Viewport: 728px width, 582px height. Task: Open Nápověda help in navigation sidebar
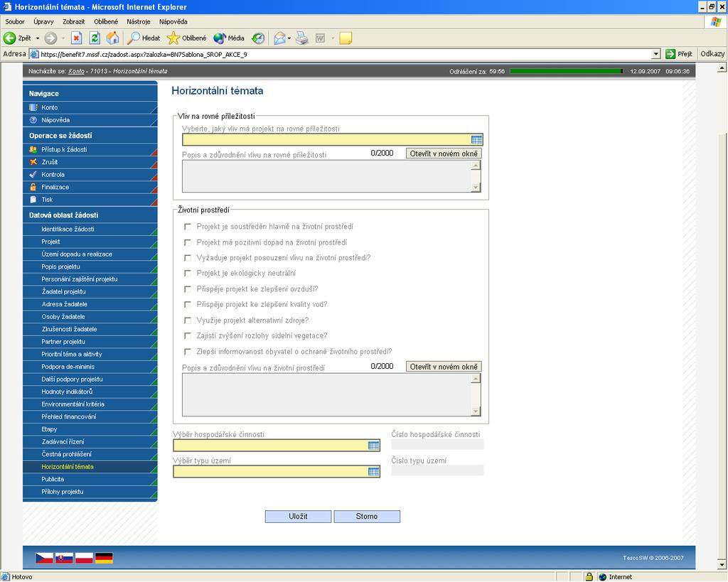coord(90,120)
